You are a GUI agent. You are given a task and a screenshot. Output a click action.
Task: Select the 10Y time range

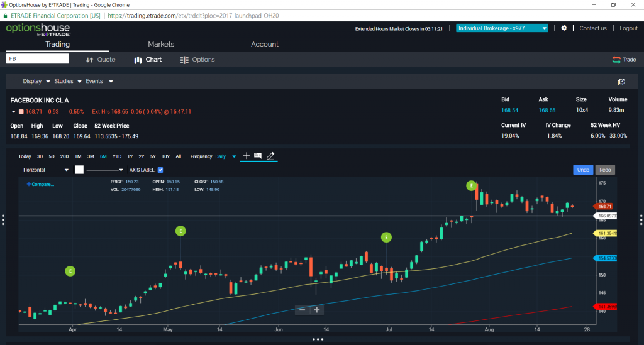165,156
